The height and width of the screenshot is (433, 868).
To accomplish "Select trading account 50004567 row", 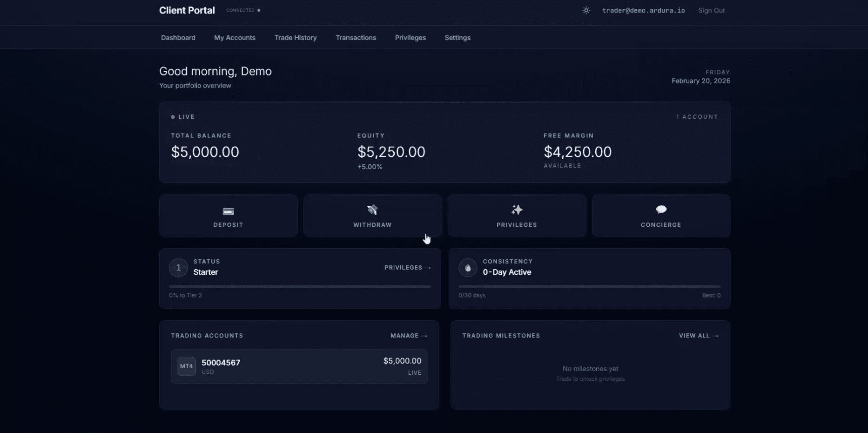I will (299, 366).
